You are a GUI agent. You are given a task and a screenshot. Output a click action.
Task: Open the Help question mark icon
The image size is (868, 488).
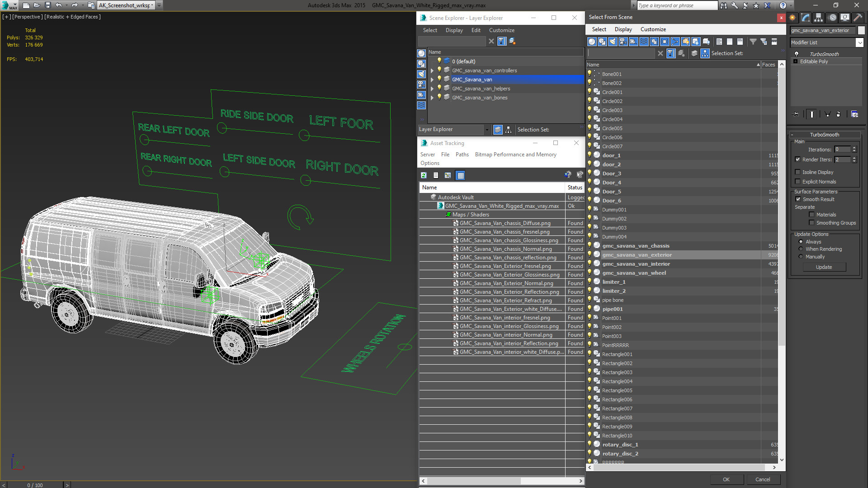783,5
